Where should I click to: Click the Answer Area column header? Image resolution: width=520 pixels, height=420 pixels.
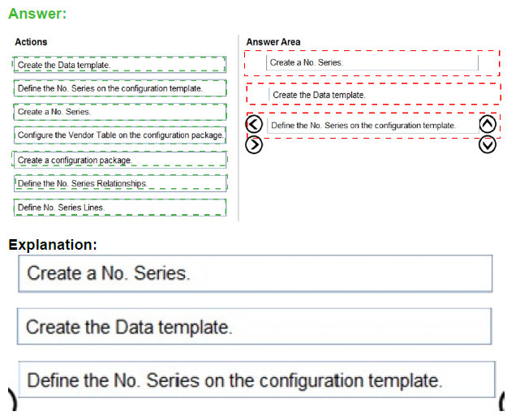[273, 41]
